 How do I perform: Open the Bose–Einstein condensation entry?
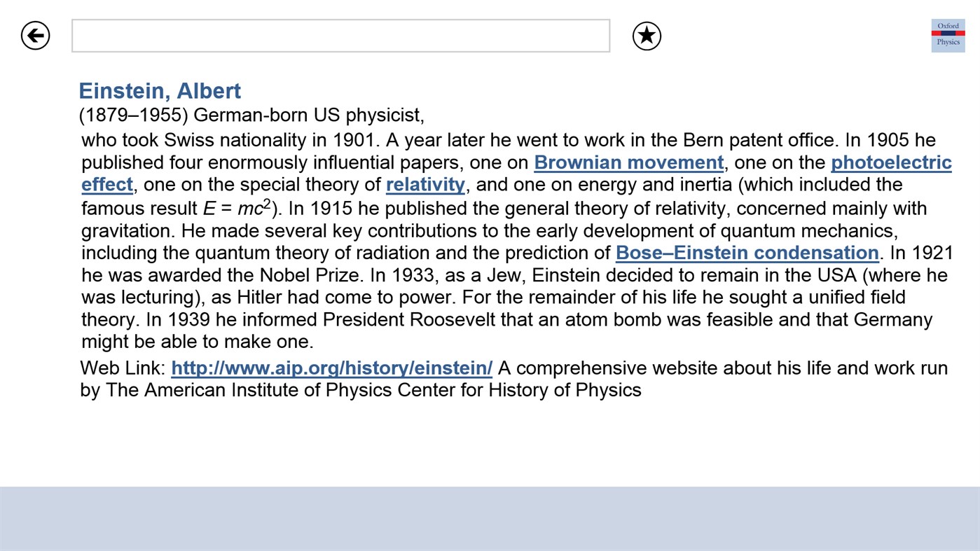(747, 253)
